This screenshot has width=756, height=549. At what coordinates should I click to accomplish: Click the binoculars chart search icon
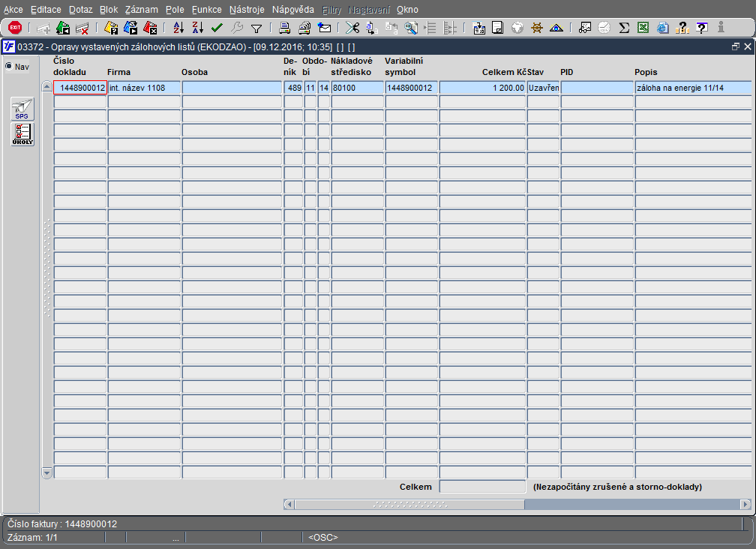pyautogui.click(x=585, y=28)
